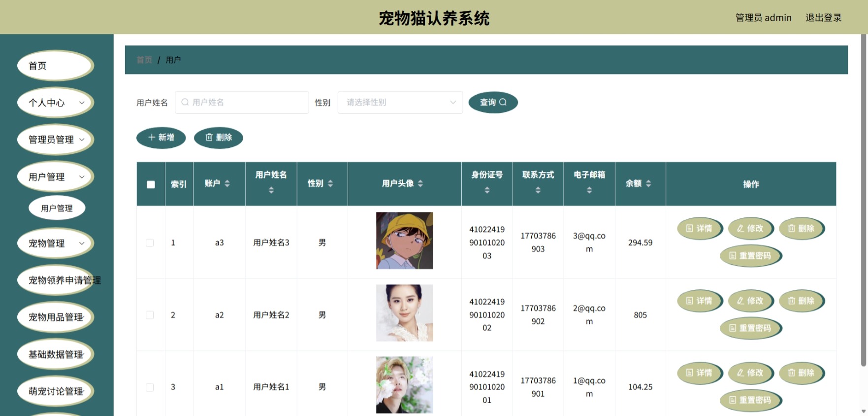868x416 pixels.
Task: Click the page vertical scrollbar
Action: point(864,200)
